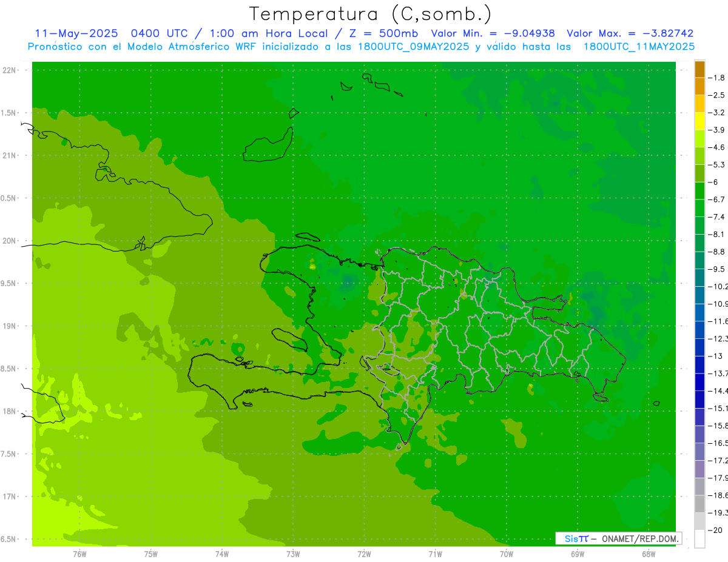Pick the white swatch below -20

(x=699, y=538)
